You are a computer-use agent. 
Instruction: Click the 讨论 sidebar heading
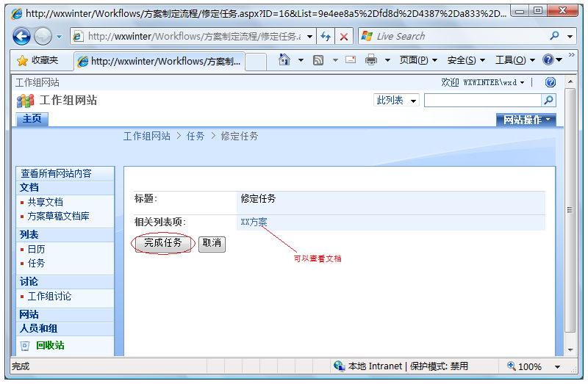point(29,282)
